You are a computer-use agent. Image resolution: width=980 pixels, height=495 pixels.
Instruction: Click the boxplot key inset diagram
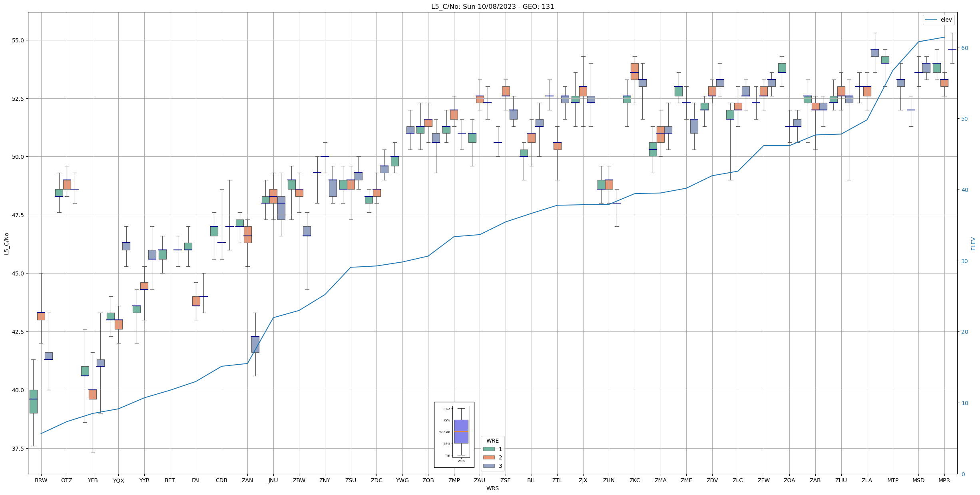pyautogui.click(x=454, y=435)
